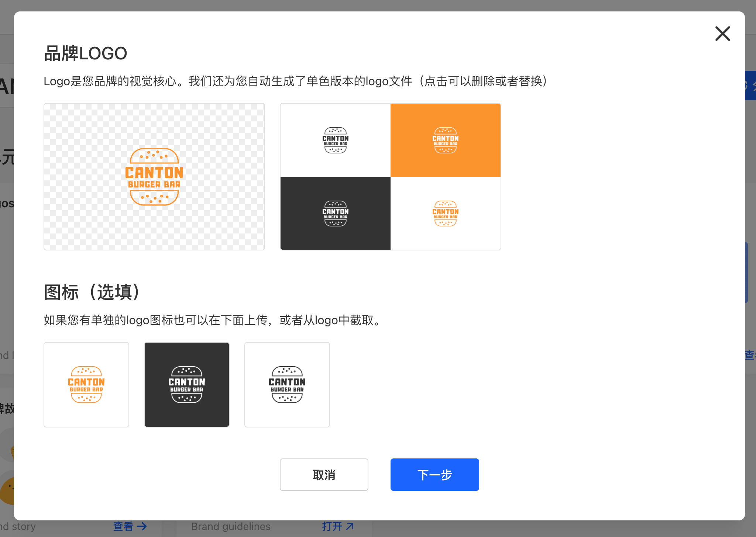Click the 图标（选填）section heading
This screenshot has width=756, height=537.
[92, 292]
